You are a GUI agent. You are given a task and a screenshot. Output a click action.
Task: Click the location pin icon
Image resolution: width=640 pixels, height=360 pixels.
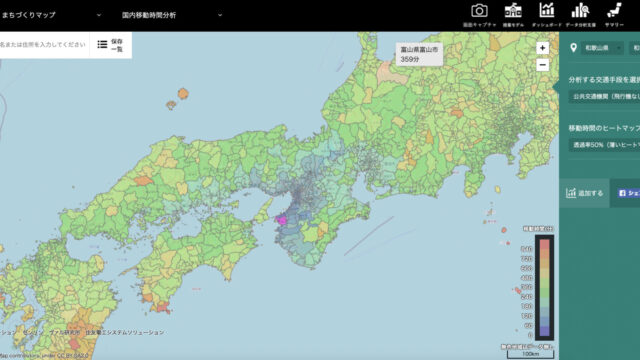(573, 48)
